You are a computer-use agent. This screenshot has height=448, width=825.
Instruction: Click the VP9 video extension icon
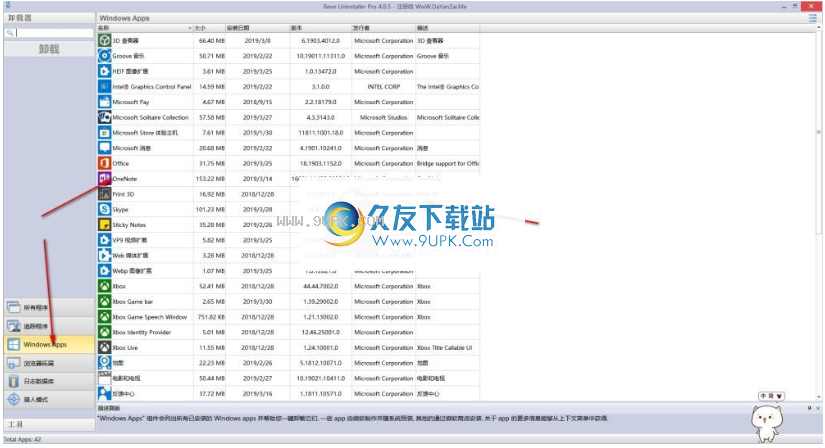click(x=105, y=240)
